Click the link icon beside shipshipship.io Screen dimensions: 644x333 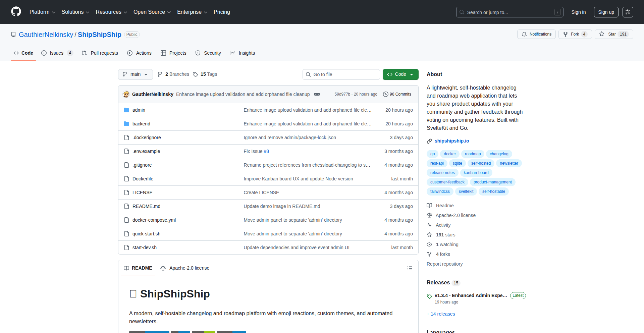[x=429, y=141]
